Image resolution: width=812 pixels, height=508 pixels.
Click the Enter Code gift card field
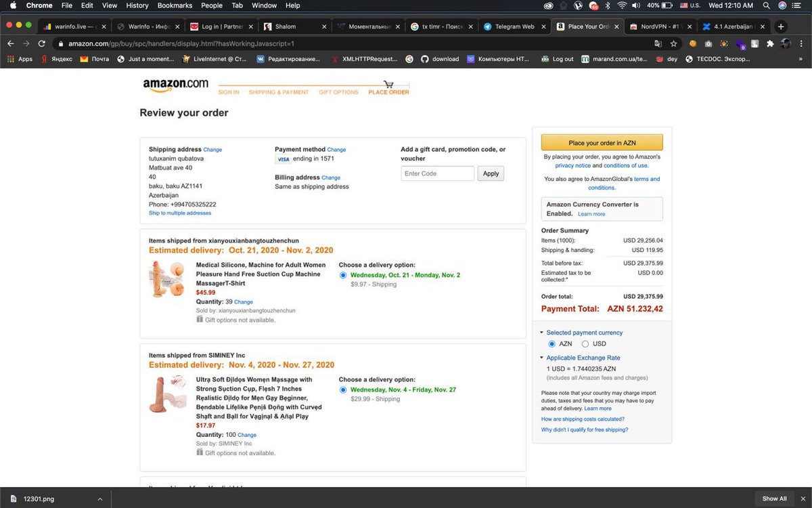(x=437, y=173)
